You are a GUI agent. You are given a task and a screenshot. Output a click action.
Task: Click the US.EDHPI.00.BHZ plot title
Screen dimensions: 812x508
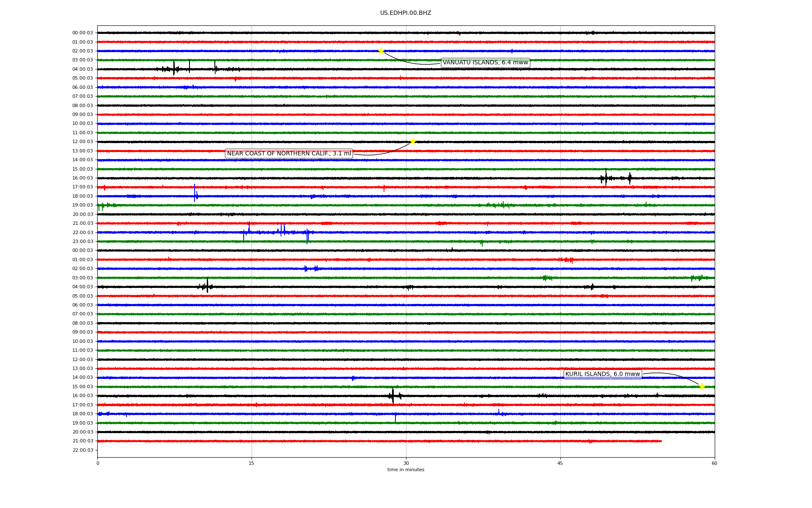[406, 13]
